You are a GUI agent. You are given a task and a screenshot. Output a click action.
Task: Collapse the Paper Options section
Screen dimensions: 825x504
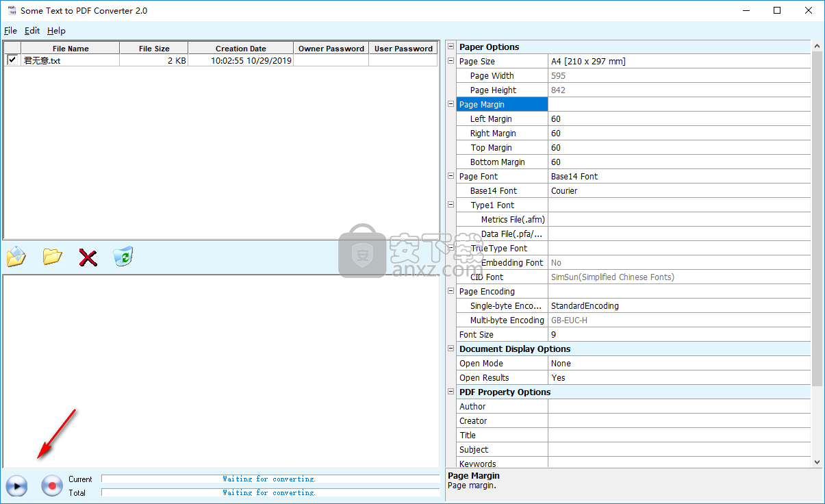coord(450,47)
